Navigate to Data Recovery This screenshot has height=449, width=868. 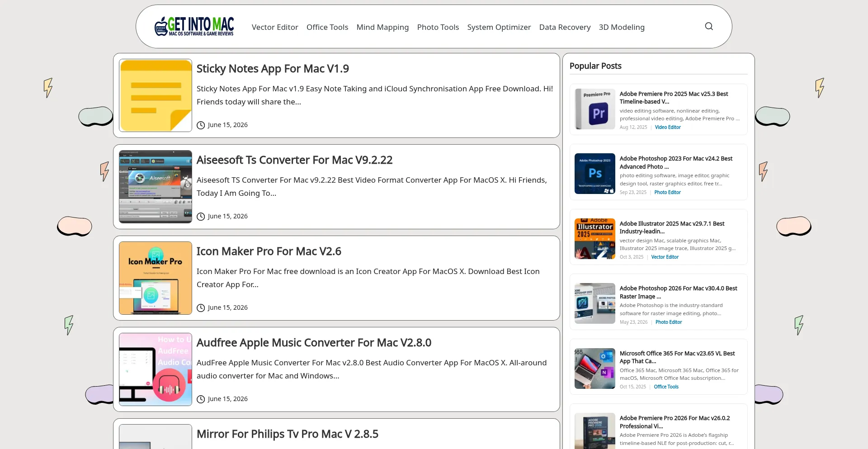point(565,27)
